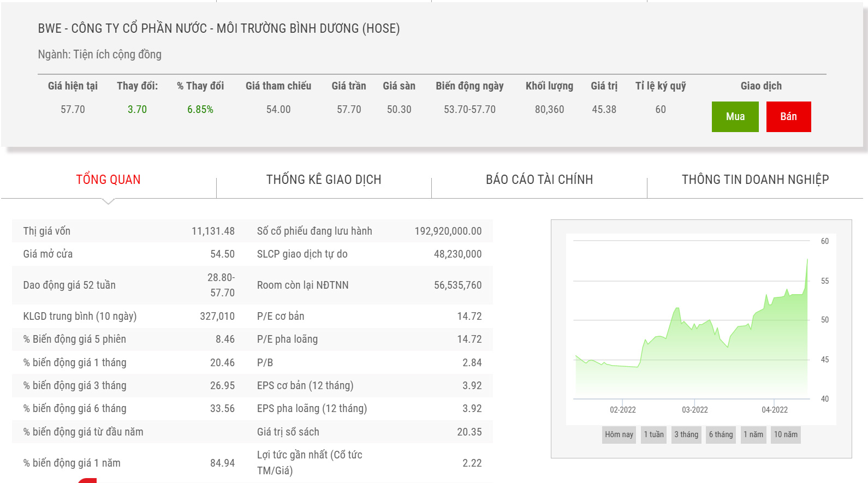868x483 pixels.
Task: Select the Hôm nay chart range
Action: point(619,434)
